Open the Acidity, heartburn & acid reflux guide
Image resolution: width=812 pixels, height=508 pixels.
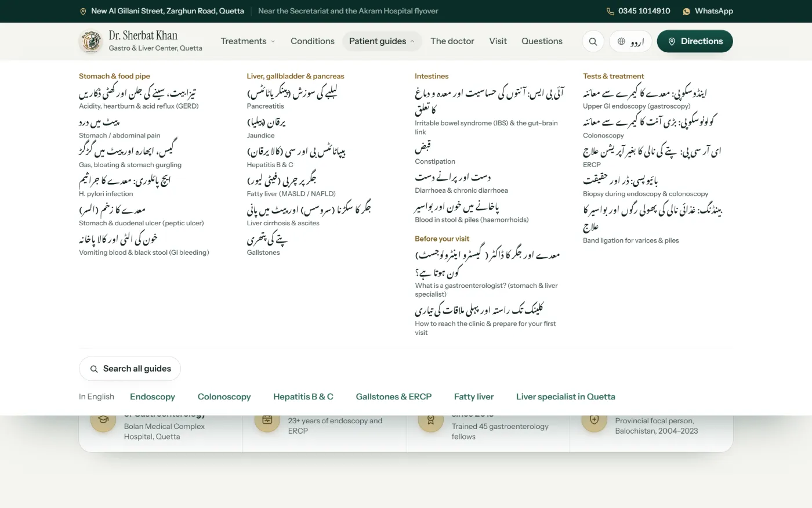139,98
